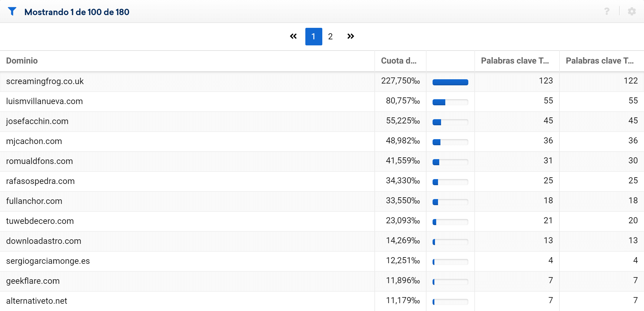Click "Mostrando 1 de 100 de 180" title

(77, 12)
